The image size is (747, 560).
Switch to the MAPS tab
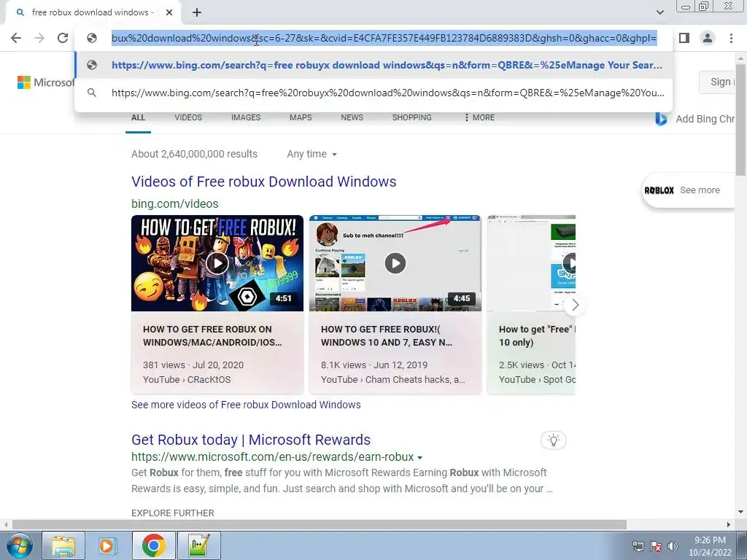pos(301,117)
